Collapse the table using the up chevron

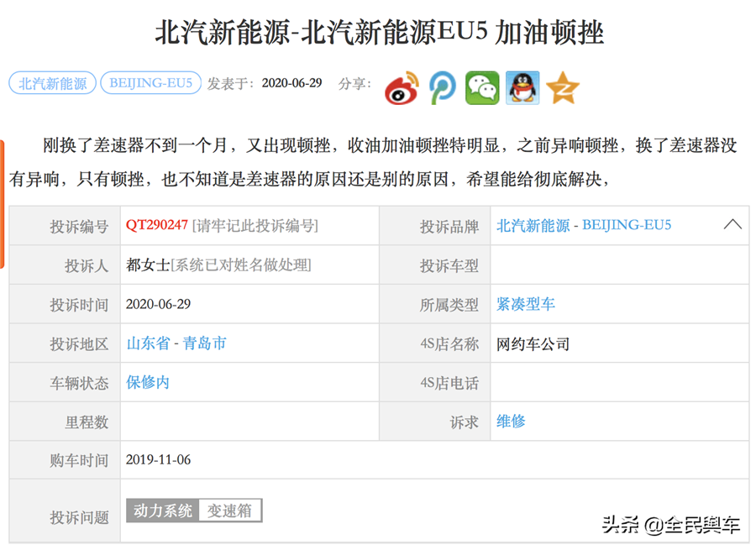click(x=732, y=224)
